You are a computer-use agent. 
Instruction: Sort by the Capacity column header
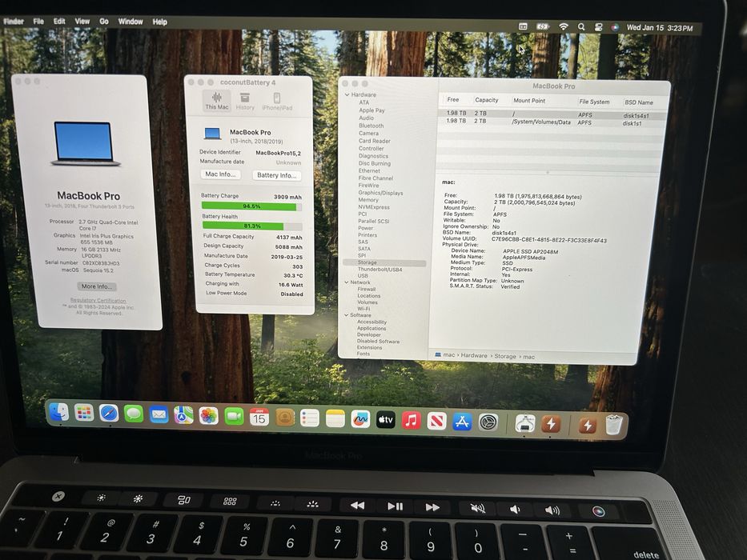click(487, 100)
